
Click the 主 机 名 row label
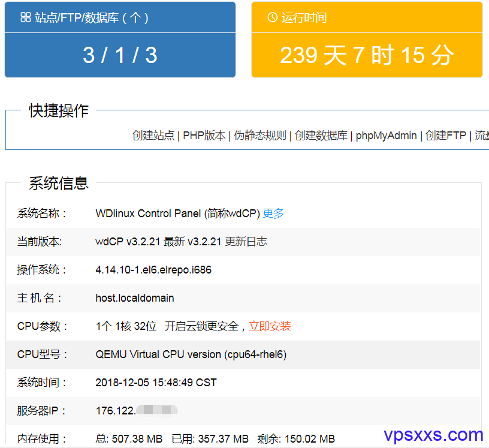tap(40, 298)
